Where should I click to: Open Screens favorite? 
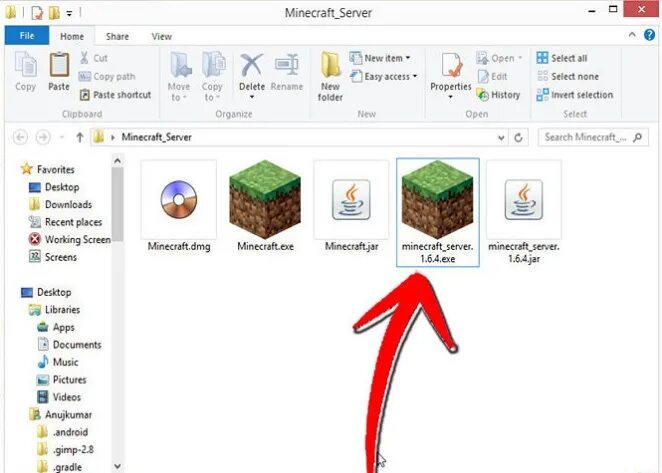click(x=53, y=257)
